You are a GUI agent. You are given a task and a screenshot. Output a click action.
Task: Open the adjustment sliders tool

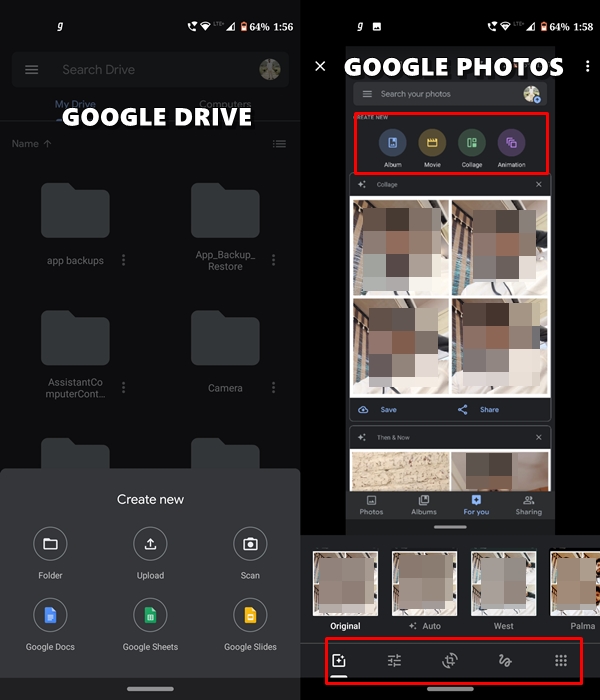tap(394, 660)
